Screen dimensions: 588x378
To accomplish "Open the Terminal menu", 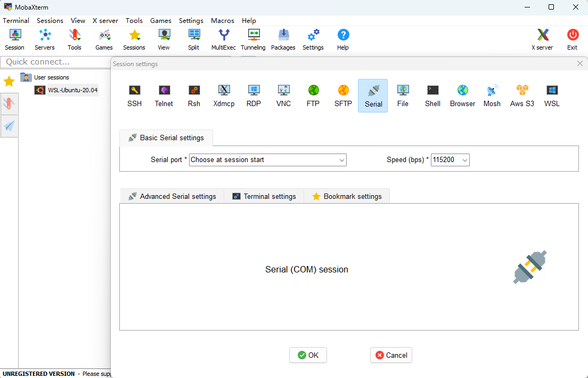I will (x=16, y=21).
